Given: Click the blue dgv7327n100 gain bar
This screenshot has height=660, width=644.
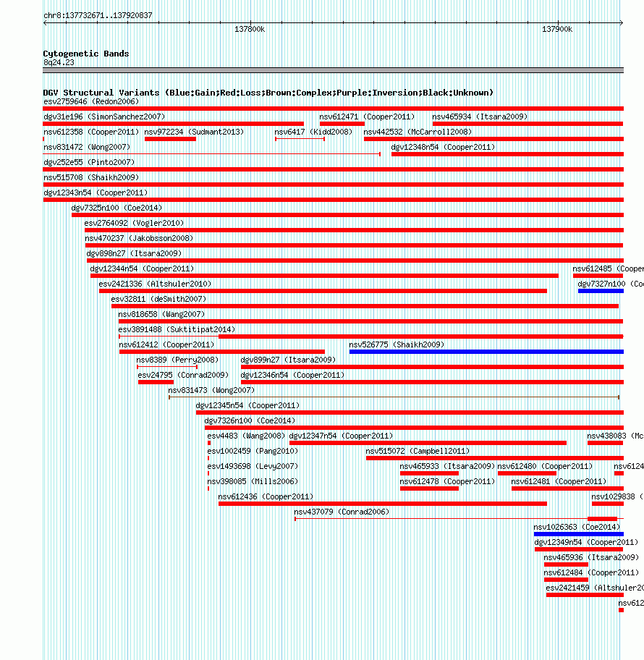Looking at the screenshot, I should click(601, 291).
